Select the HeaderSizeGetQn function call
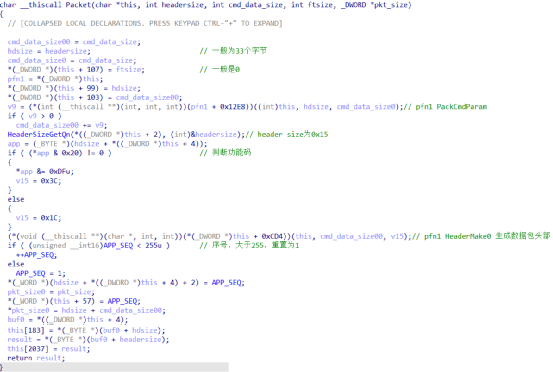The width and height of the screenshot is (553, 372). [x=39, y=134]
